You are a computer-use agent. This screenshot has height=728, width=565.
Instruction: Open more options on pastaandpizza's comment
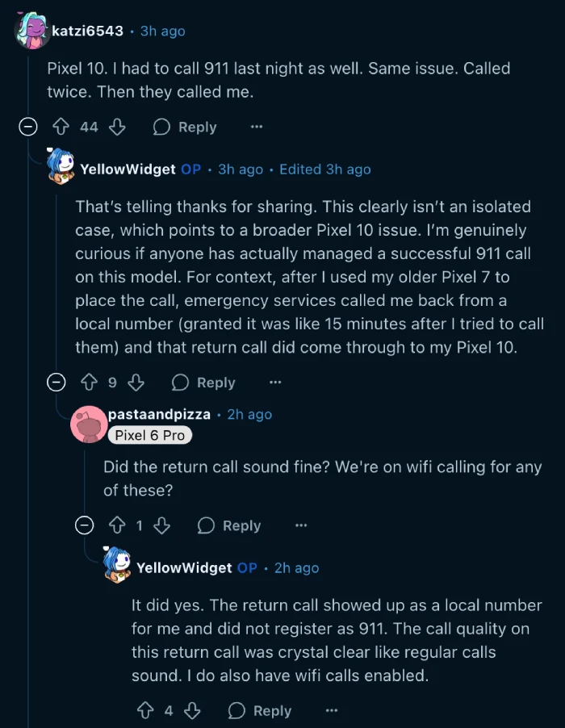[x=301, y=525]
